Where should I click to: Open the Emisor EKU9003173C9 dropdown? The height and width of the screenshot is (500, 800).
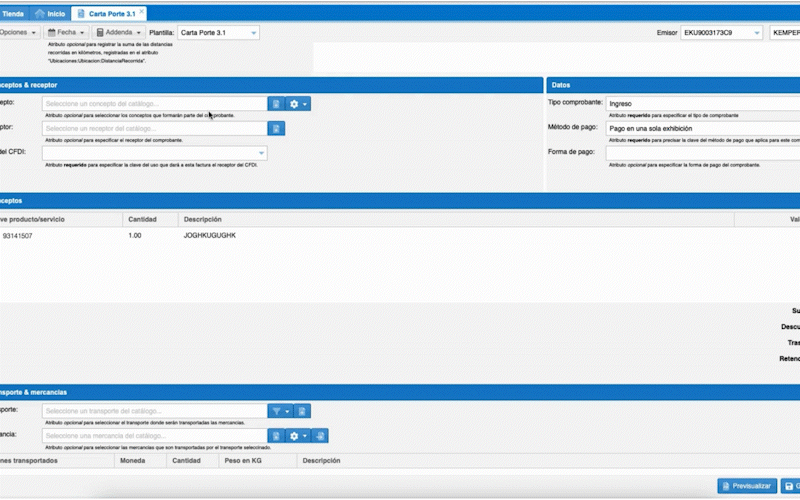tap(755, 33)
